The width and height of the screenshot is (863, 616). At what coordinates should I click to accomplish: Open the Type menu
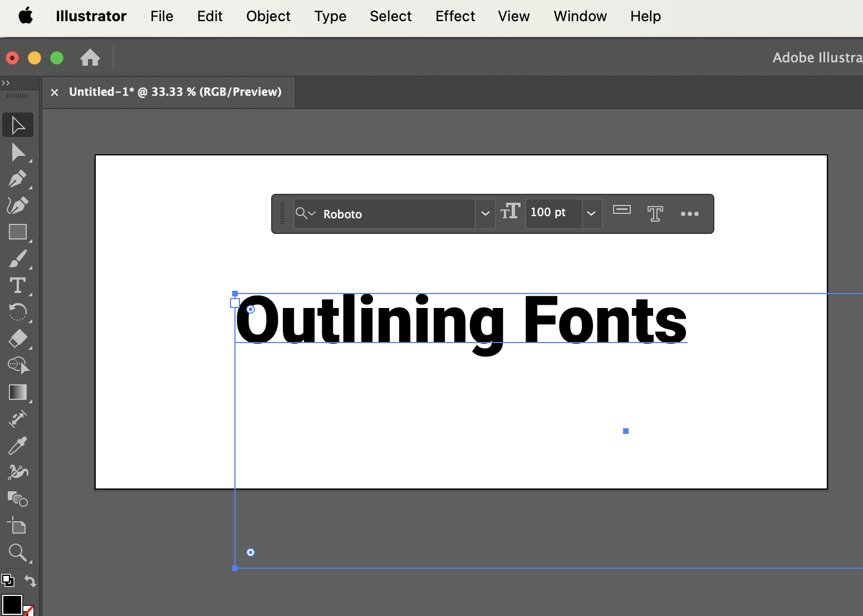point(330,17)
